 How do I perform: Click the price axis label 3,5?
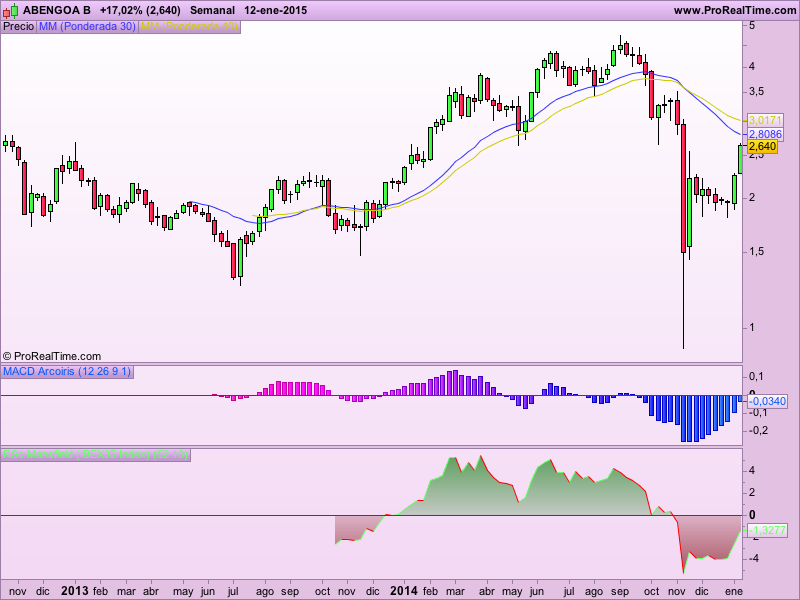757,92
